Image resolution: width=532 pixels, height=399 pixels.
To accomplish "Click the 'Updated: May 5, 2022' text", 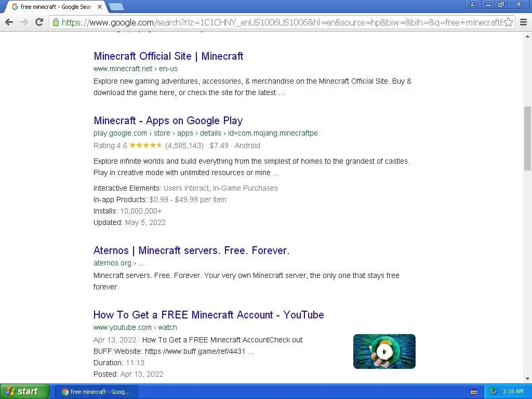I will point(129,222).
